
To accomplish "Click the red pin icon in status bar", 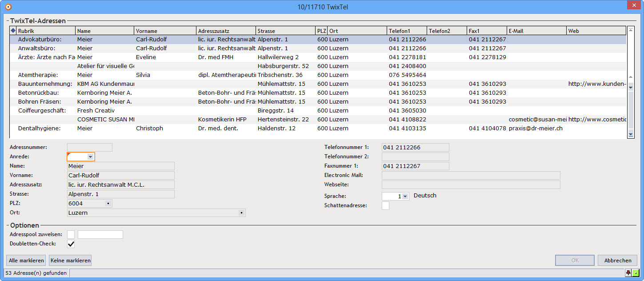I will (x=628, y=273).
